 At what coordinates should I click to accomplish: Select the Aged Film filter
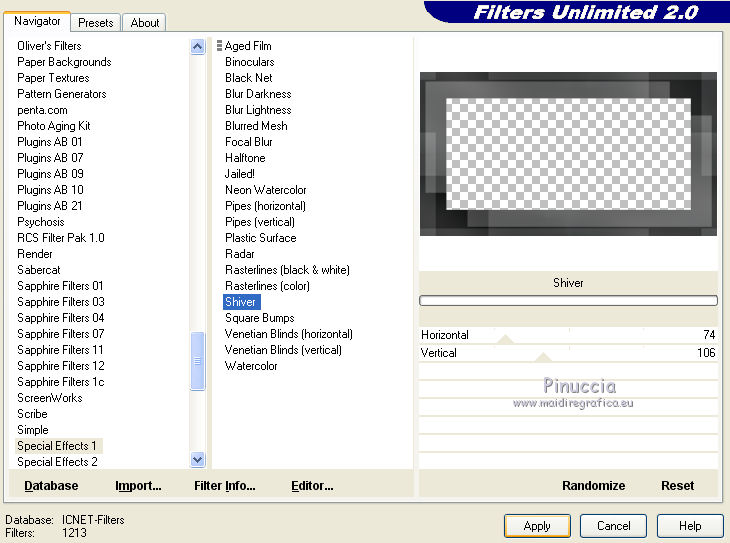point(248,46)
